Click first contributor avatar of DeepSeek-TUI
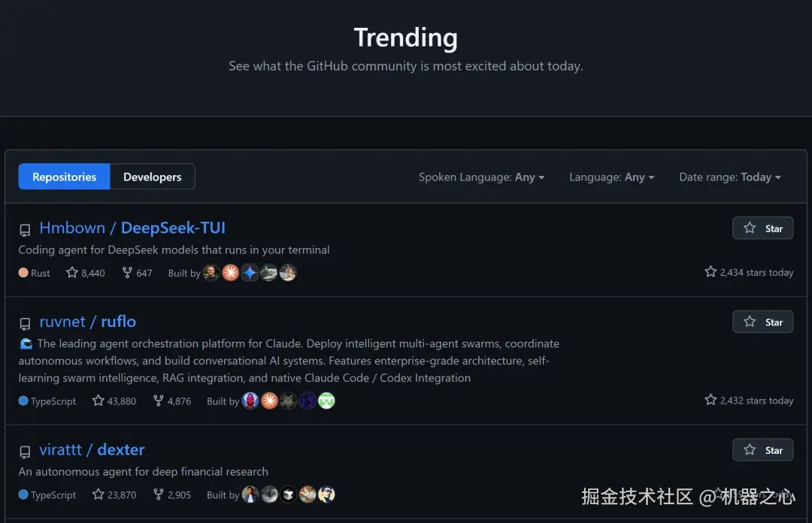Viewport: 812px width, 523px height. [211, 272]
